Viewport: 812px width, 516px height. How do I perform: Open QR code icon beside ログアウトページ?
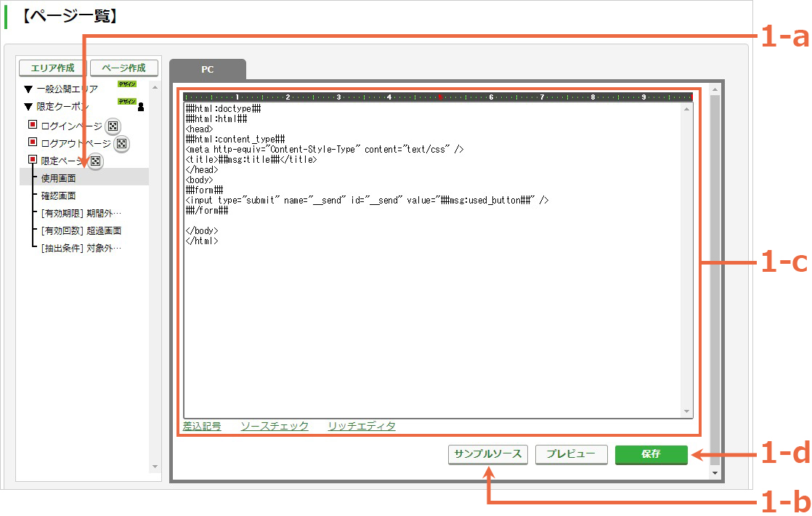122,143
